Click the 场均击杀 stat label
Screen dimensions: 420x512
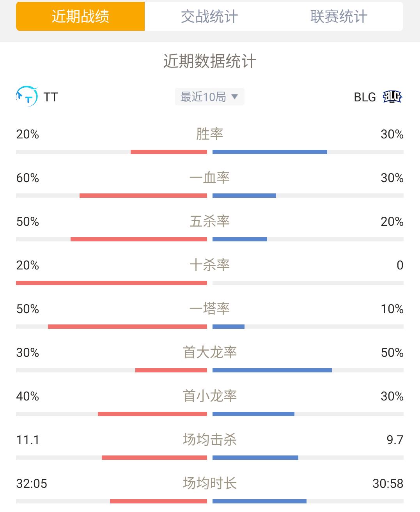[x=210, y=440]
